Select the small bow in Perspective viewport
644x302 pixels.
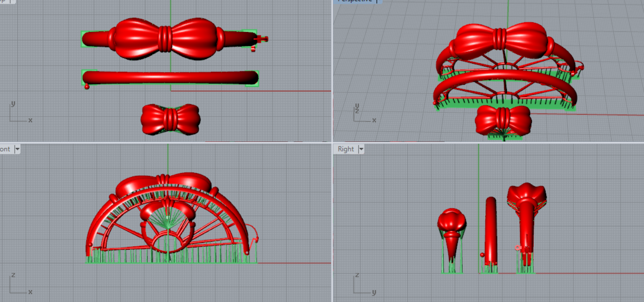[503, 120]
